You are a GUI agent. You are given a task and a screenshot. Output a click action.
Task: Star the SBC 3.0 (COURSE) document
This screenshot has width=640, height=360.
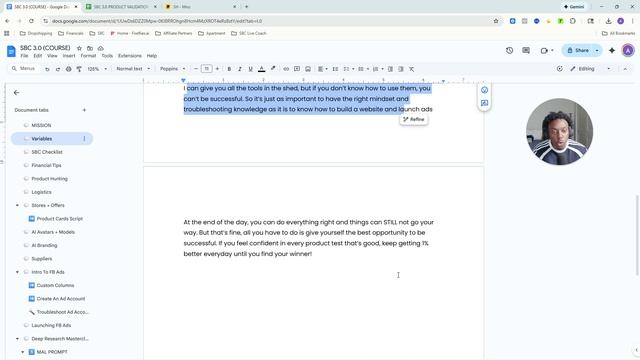click(x=79, y=48)
